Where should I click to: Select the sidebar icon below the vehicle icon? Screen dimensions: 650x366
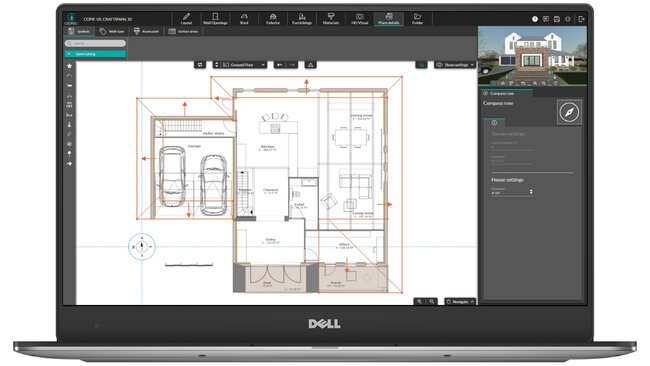(x=69, y=95)
